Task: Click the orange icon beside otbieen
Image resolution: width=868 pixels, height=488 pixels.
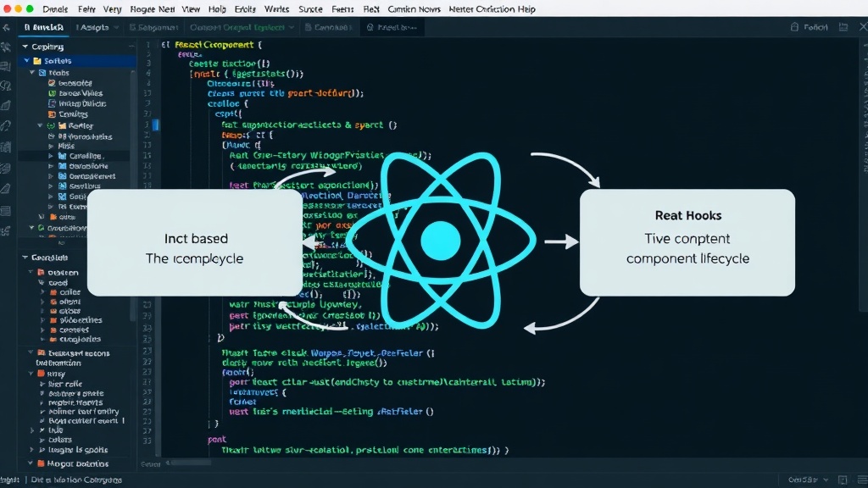Action: (x=41, y=272)
